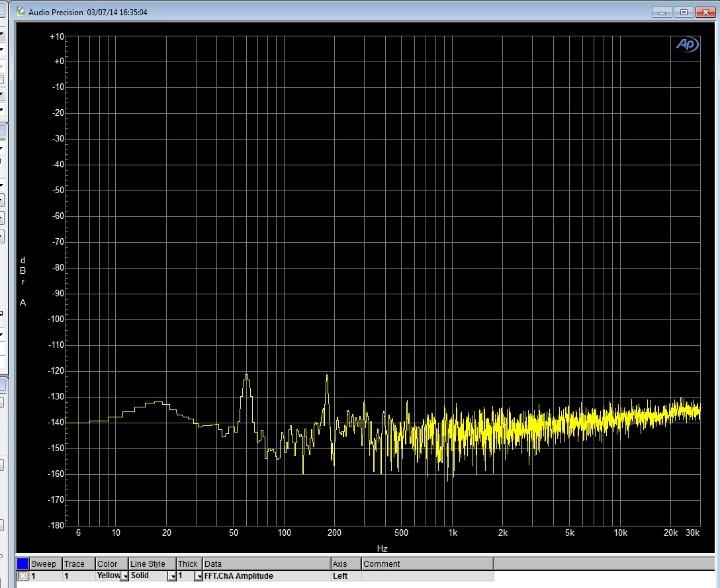720x588 pixels.
Task: Open the Color dropdown showing Yellow
Action: (x=124, y=576)
